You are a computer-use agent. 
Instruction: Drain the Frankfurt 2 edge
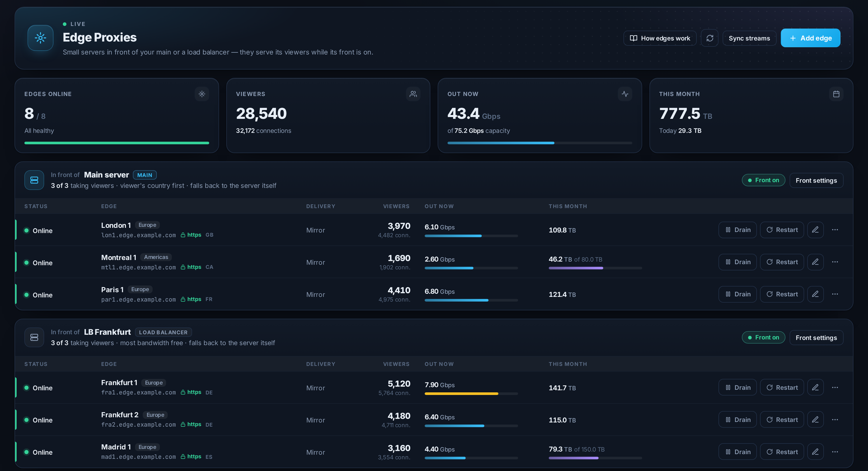[738, 419]
